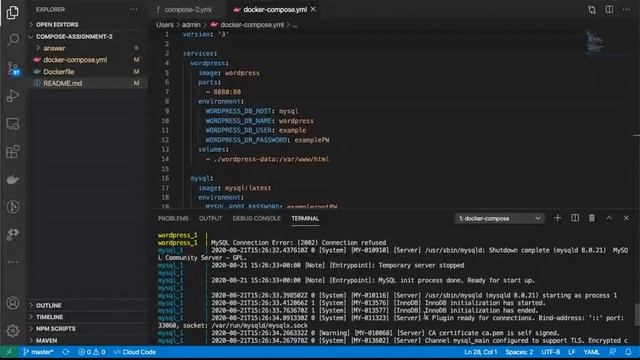The width and height of the screenshot is (640, 360).
Task: Click the WORDPRESS_DB_PASSWORD line in editor
Action: point(267,140)
